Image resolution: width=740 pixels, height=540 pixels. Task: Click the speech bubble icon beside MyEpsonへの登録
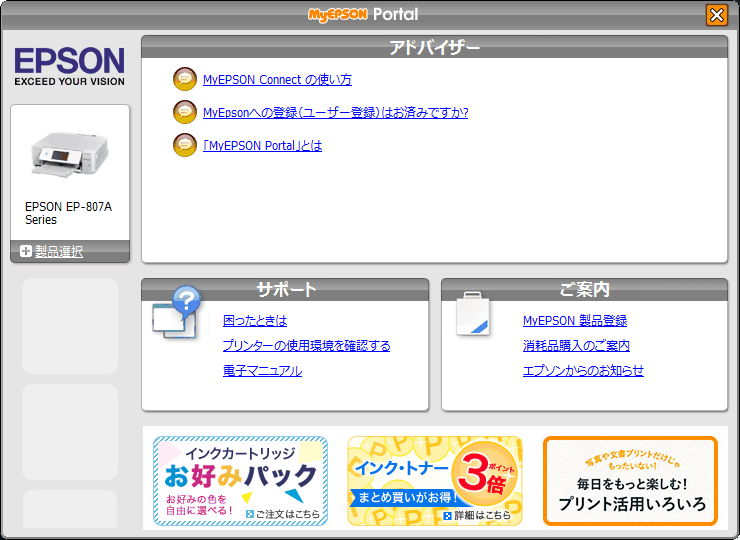185,112
